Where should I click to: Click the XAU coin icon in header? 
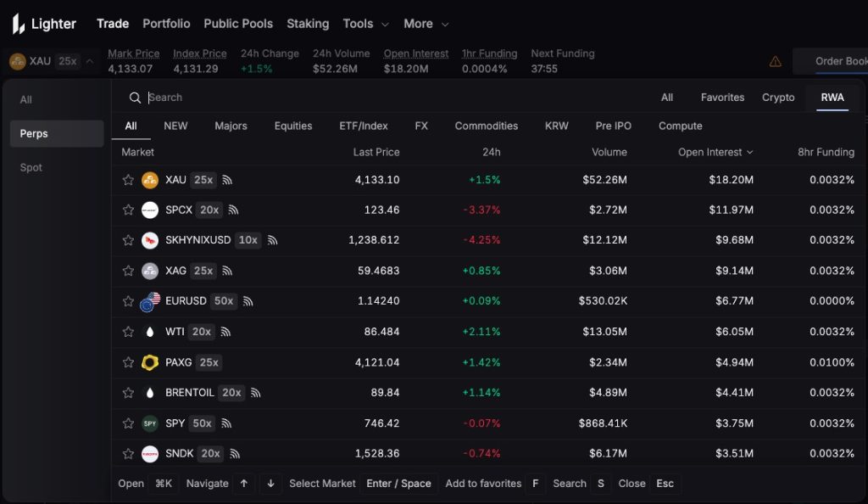18,61
